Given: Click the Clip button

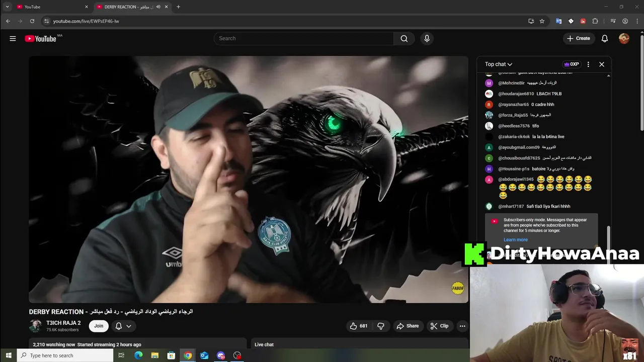Looking at the screenshot, I should tap(439, 326).
